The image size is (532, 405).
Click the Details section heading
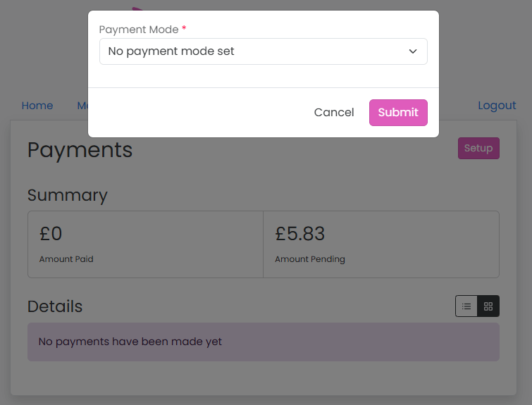coord(55,306)
